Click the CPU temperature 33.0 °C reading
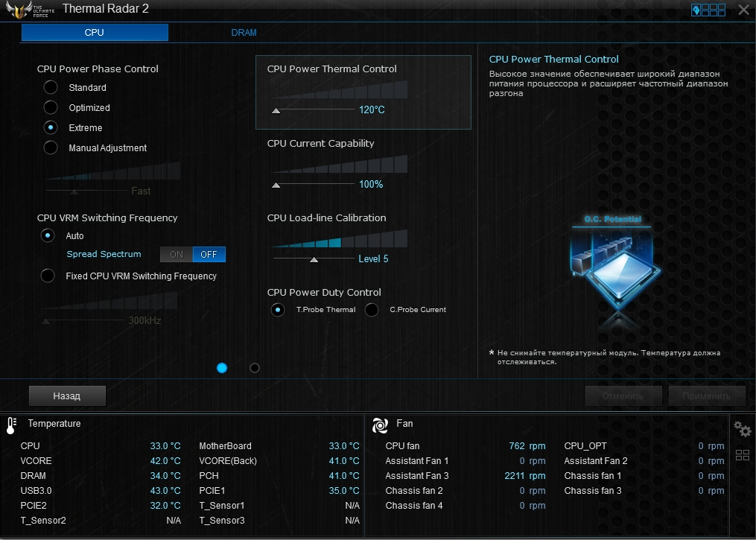The width and height of the screenshot is (756, 540). click(x=165, y=446)
